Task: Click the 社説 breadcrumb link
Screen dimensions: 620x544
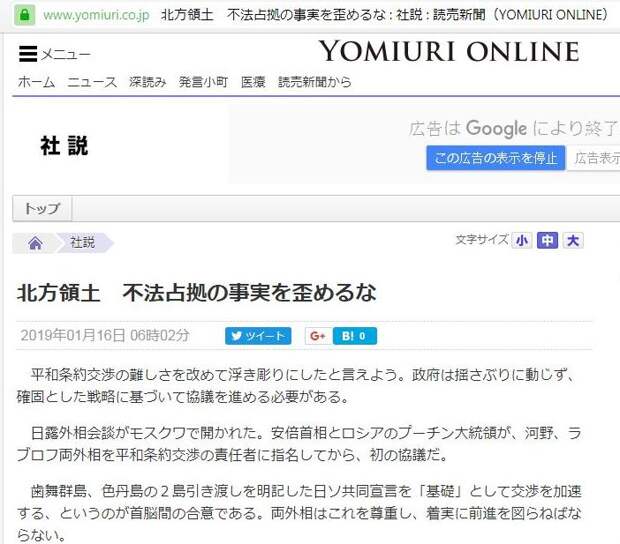Action: coord(83,242)
